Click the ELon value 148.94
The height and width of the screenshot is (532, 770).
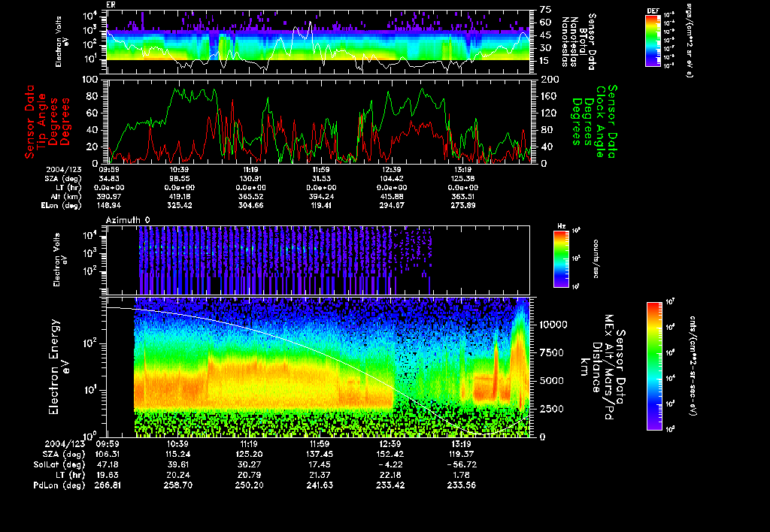click(x=110, y=206)
